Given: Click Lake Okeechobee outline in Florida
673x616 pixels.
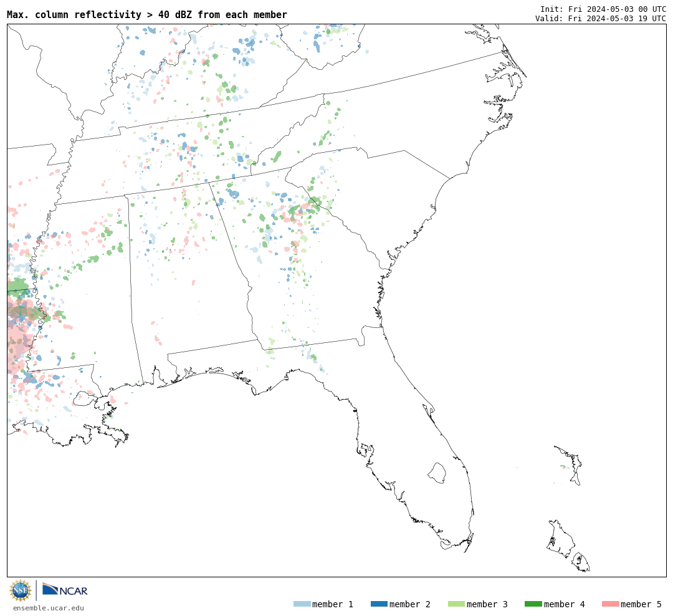Looking at the screenshot, I should click(437, 473).
